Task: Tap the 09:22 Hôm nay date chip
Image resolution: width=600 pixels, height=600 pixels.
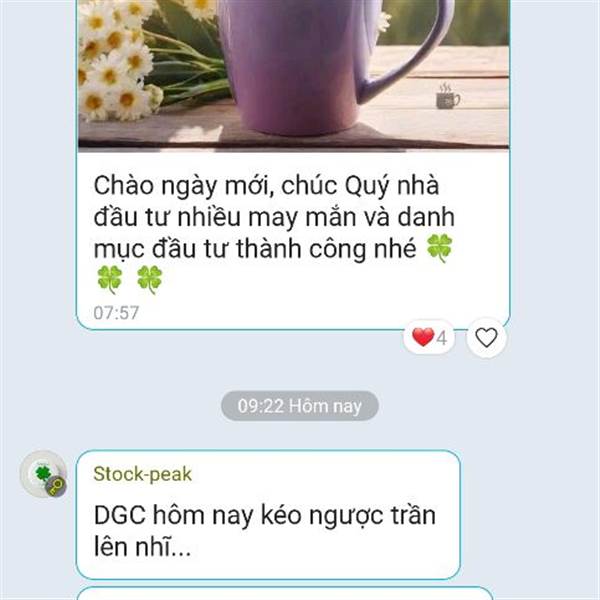Action: [300, 406]
